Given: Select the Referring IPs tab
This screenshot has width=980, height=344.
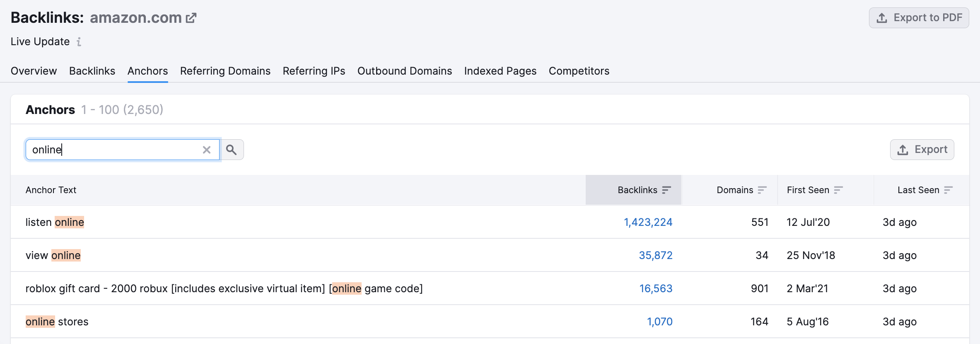Looking at the screenshot, I should pos(314,71).
